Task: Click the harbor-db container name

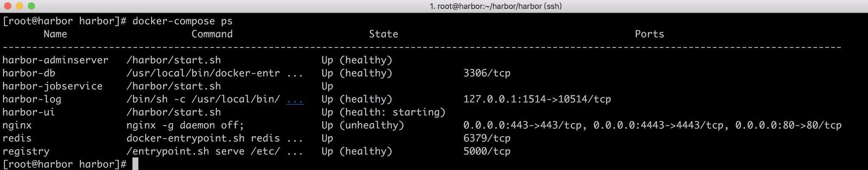Action: (x=29, y=73)
